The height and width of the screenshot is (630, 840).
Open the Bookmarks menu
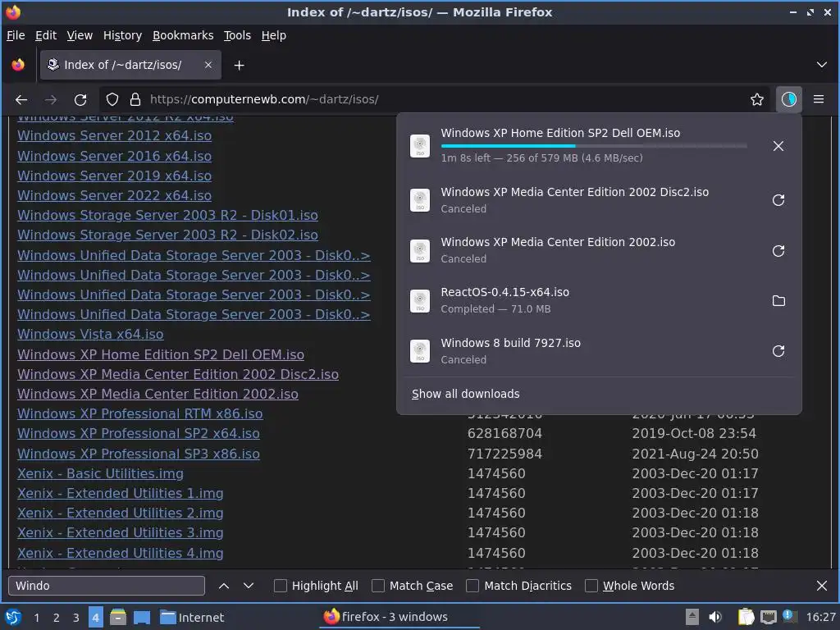183,35
